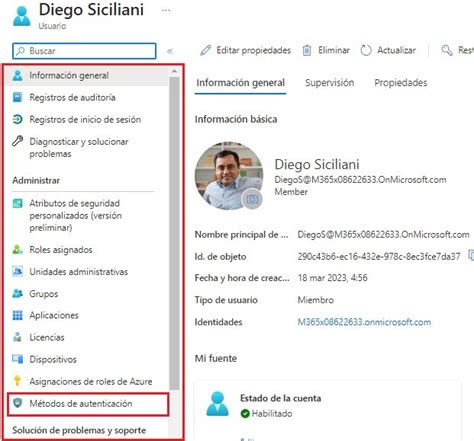
Task: Click the Estado de la cuenta user icon
Action: coord(218,404)
